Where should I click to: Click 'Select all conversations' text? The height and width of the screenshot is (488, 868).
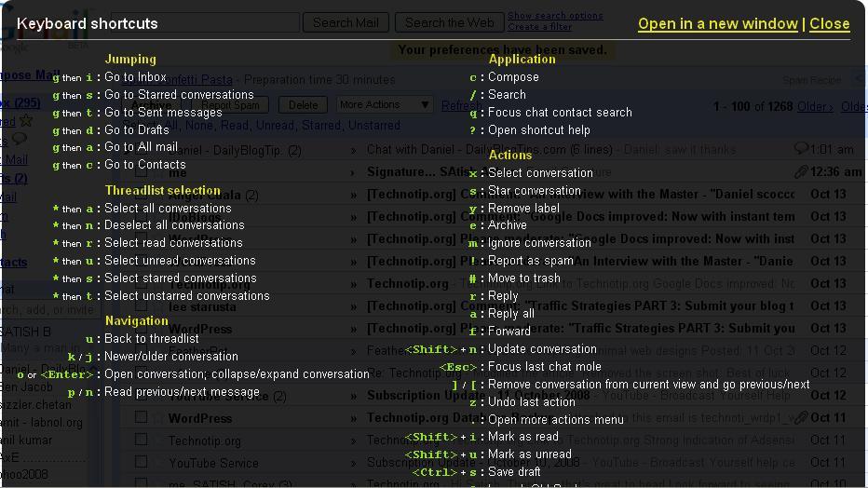click(x=168, y=208)
